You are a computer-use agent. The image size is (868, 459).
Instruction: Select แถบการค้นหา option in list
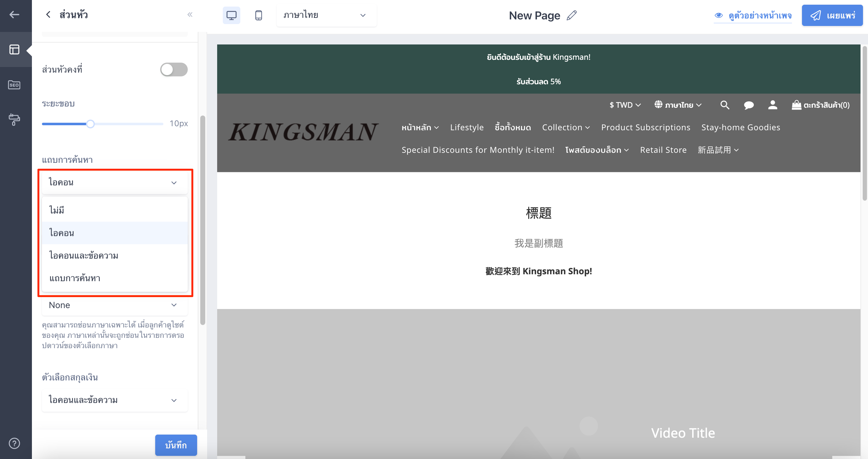115,278
